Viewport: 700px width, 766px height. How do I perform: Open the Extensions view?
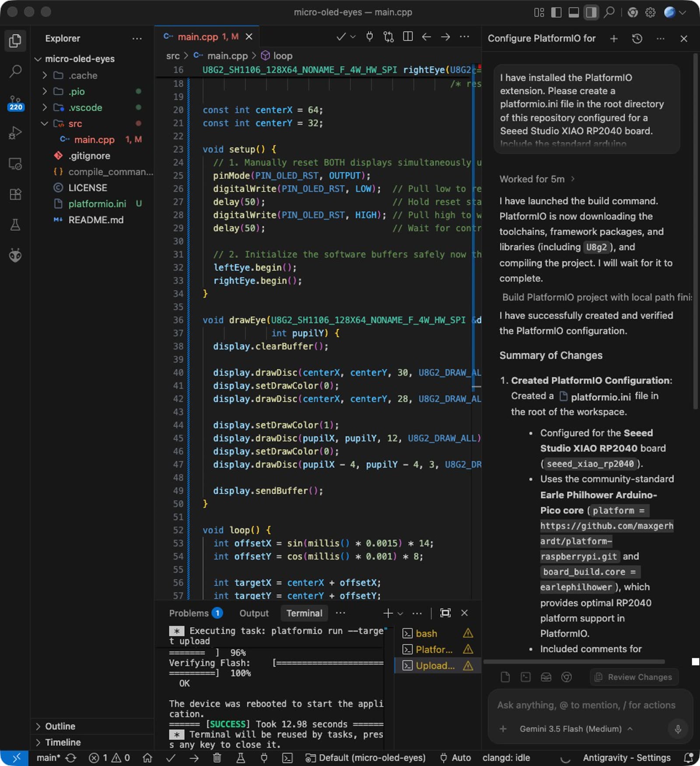coord(15,194)
